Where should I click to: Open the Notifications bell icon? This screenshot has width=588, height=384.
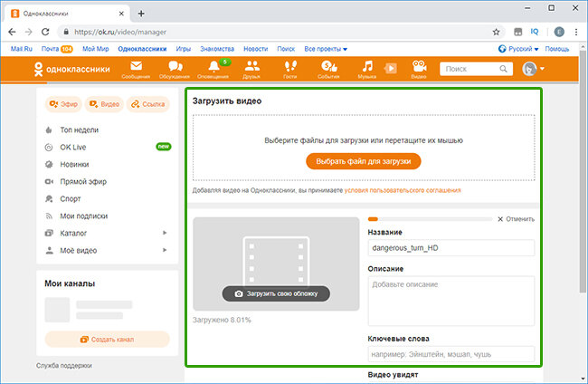pos(213,66)
